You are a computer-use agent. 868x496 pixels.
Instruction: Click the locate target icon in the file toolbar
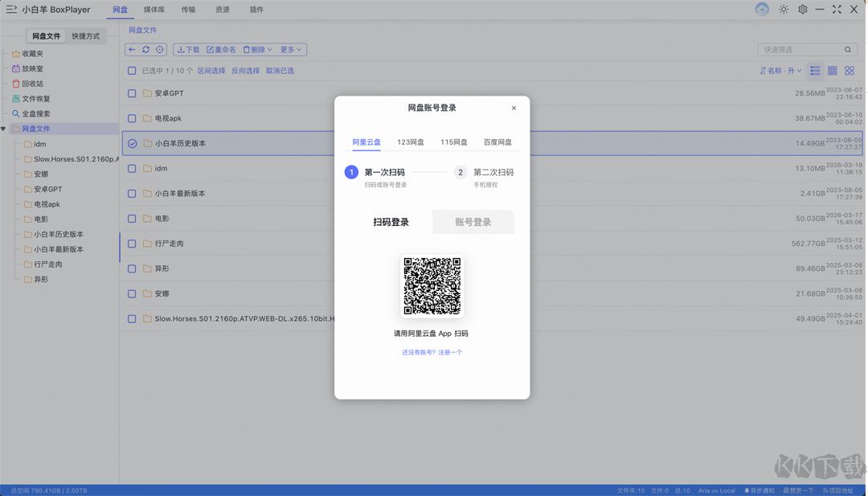159,49
